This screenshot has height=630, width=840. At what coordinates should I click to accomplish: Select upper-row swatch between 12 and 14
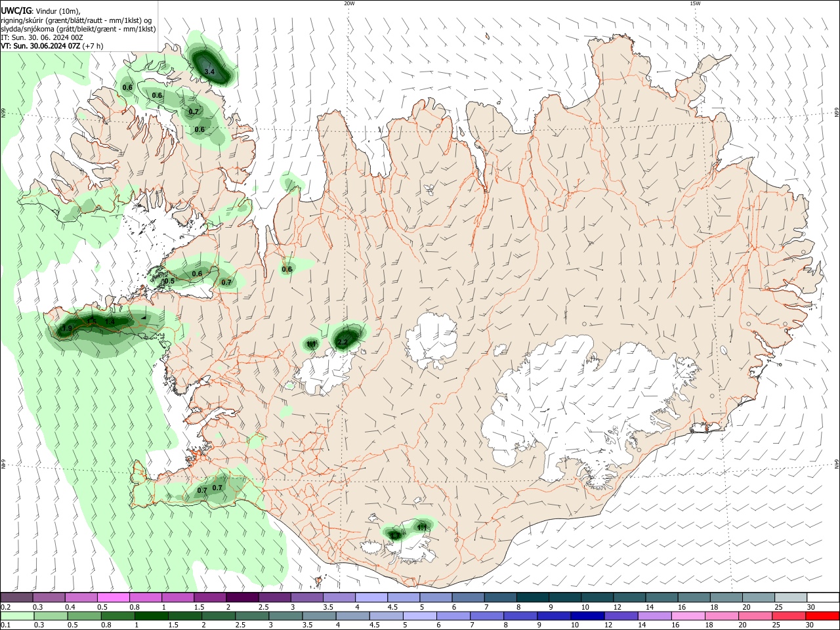pyautogui.click(x=630, y=598)
